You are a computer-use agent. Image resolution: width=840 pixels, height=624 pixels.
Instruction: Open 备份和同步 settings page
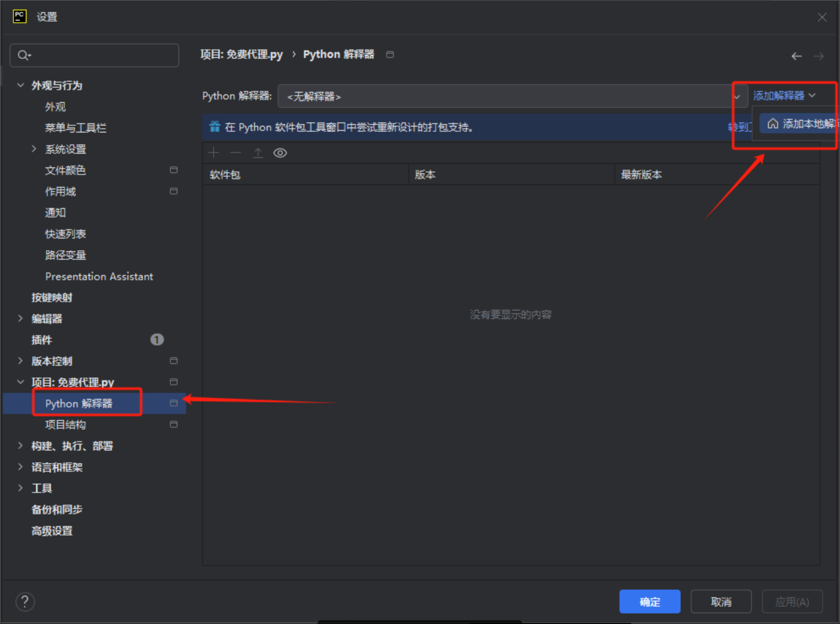[57, 509]
